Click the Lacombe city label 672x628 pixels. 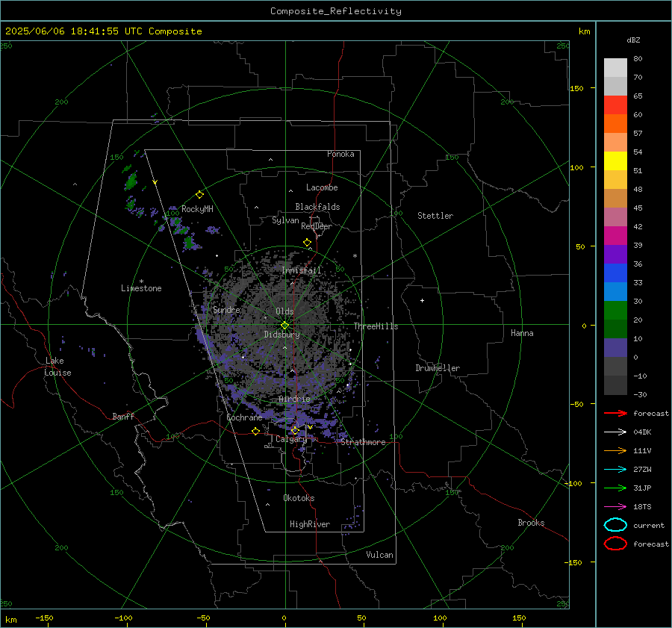(x=322, y=187)
